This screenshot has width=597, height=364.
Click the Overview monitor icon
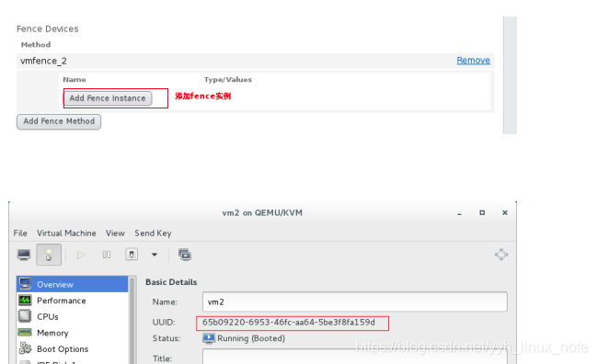(25, 284)
